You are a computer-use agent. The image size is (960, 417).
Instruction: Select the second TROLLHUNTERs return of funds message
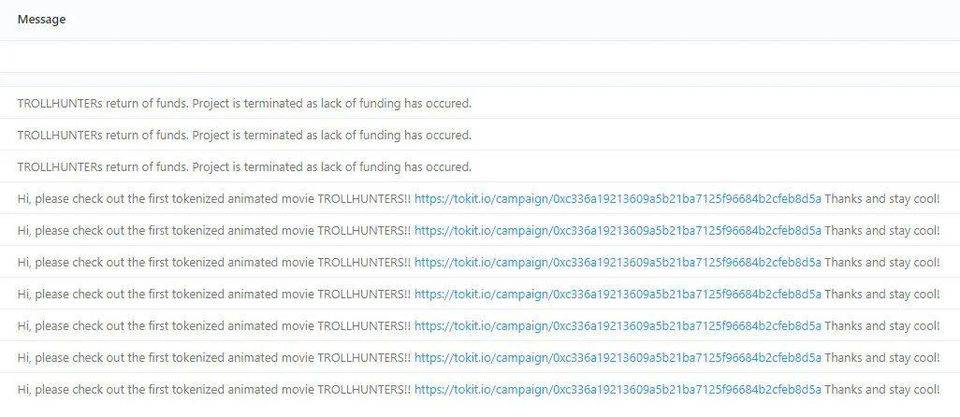pyautogui.click(x=245, y=135)
